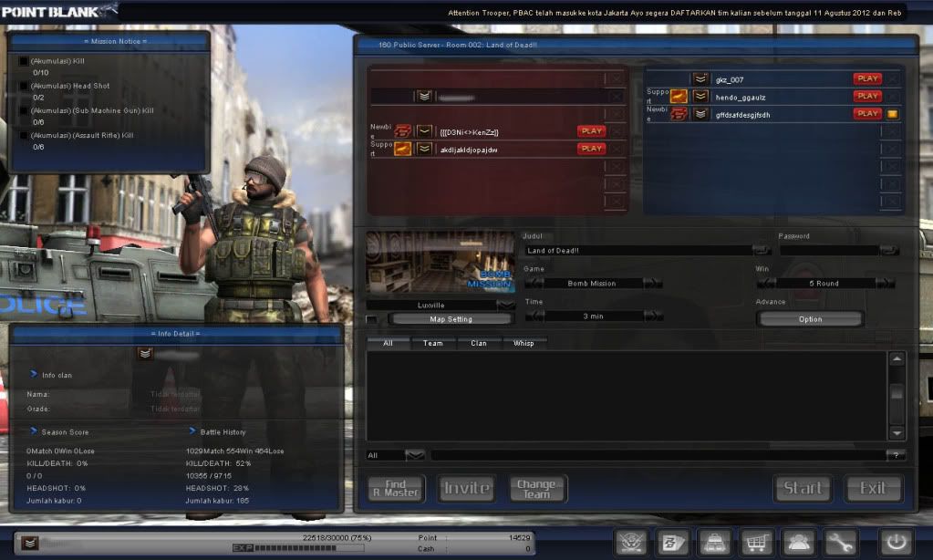Open the mission card icon in bottom bar
The image size is (933, 560).
(674, 542)
